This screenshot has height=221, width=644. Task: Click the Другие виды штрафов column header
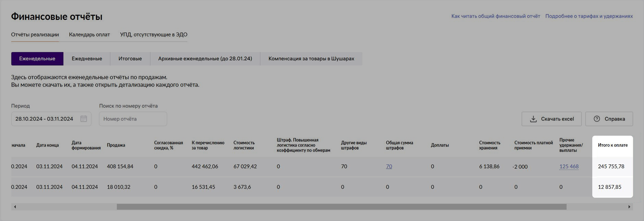coord(354,145)
